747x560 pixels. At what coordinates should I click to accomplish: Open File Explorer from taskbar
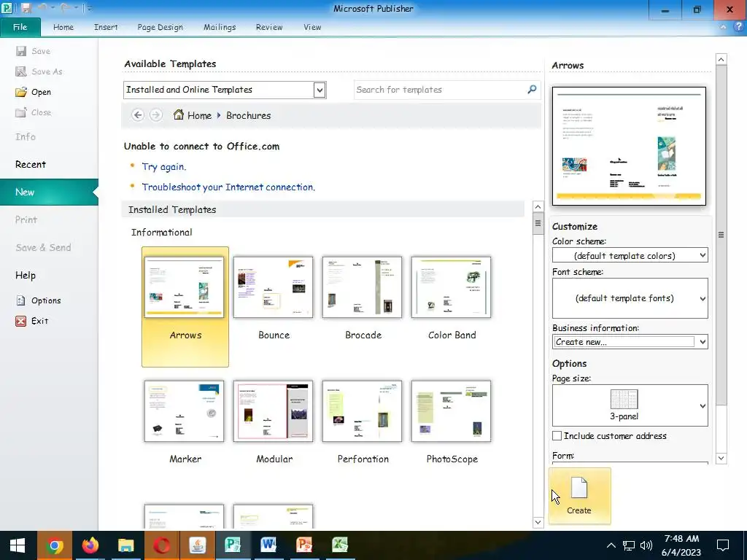click(x=125, y=545)
